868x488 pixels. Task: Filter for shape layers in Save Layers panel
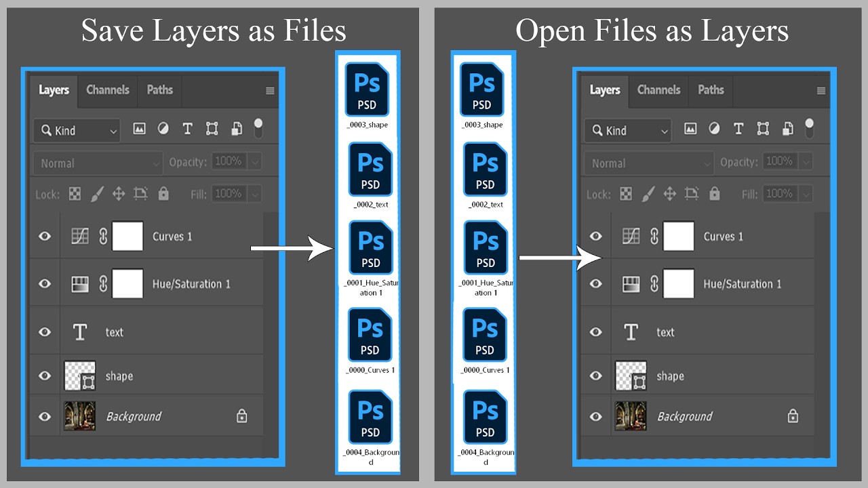(x=212, y=129)
